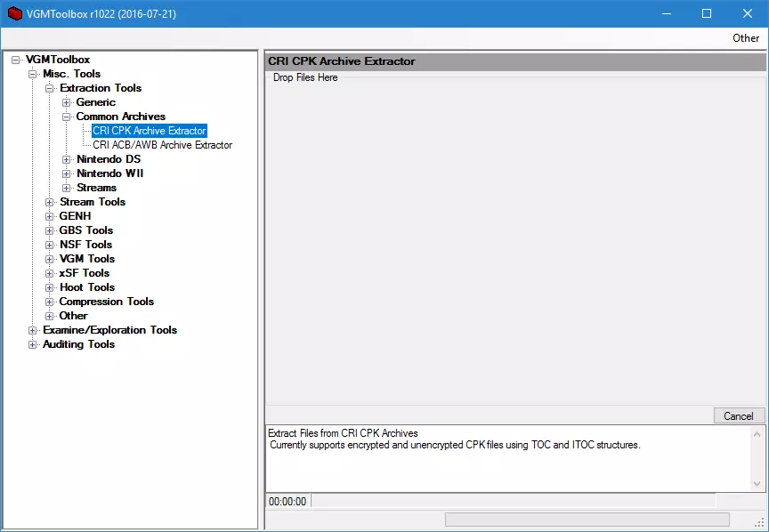Select the Common Archives label

click(121, 117)
